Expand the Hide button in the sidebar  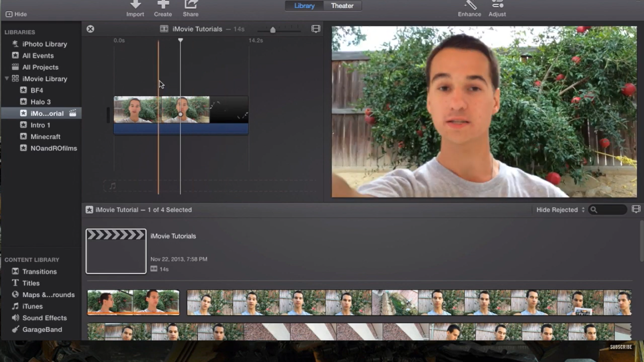(x=16, y=14)
